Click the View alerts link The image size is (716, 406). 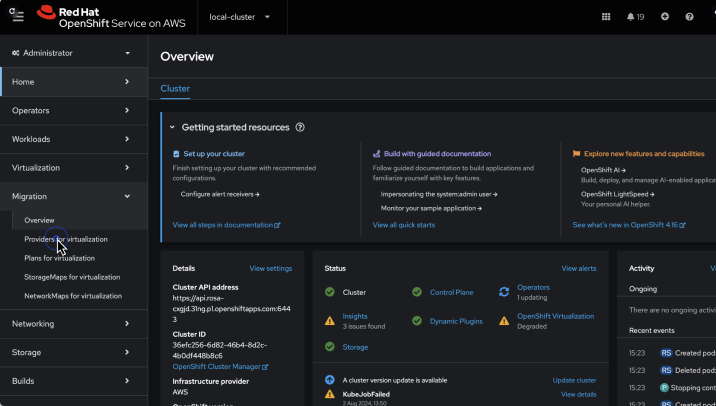[x=578, y=268]
